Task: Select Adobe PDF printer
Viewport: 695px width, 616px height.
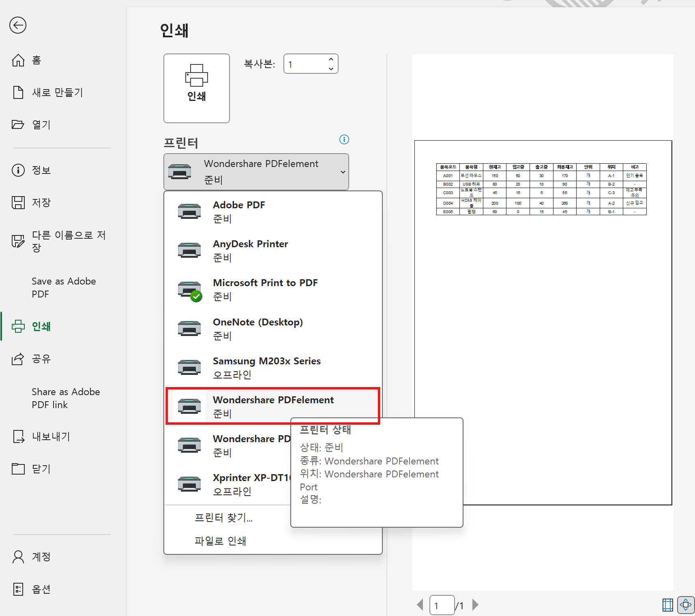Action: point(273,212)
